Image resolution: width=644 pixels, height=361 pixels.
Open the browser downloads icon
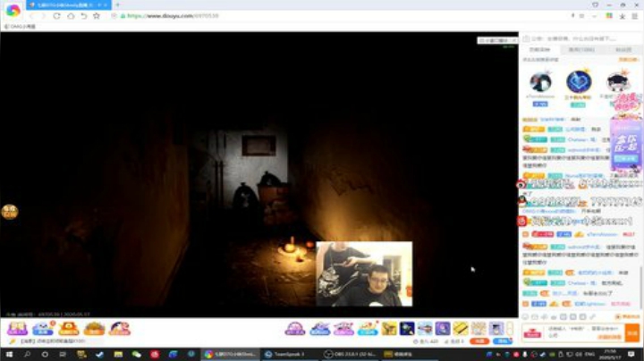[623, 16]
